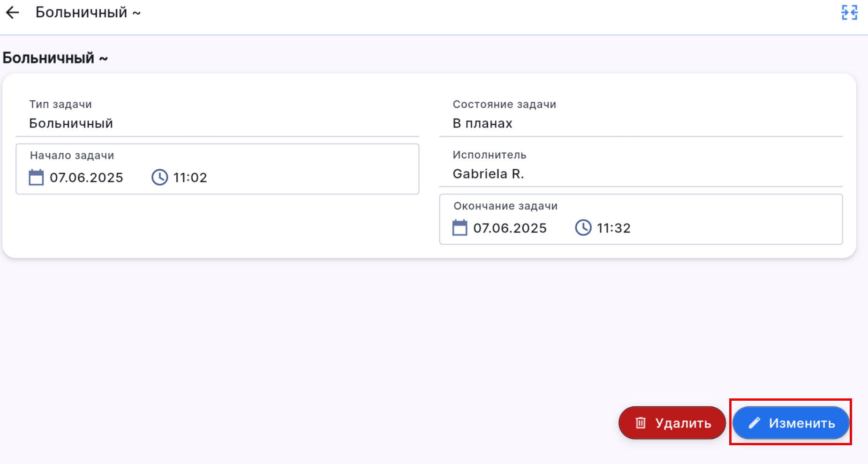Click the calendar icon in Окончание задачи
Screen dimensions: 868x464
pos(460,228)
